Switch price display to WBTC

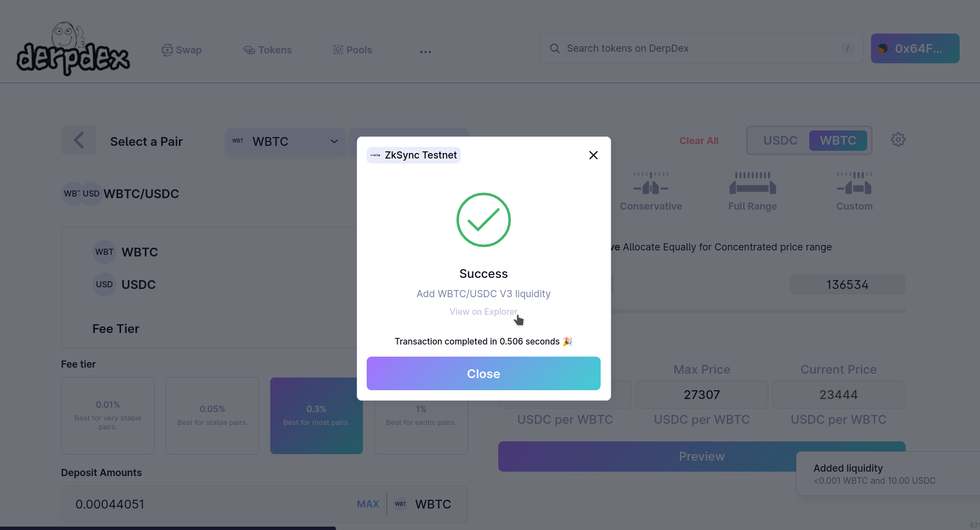(837, 140)
